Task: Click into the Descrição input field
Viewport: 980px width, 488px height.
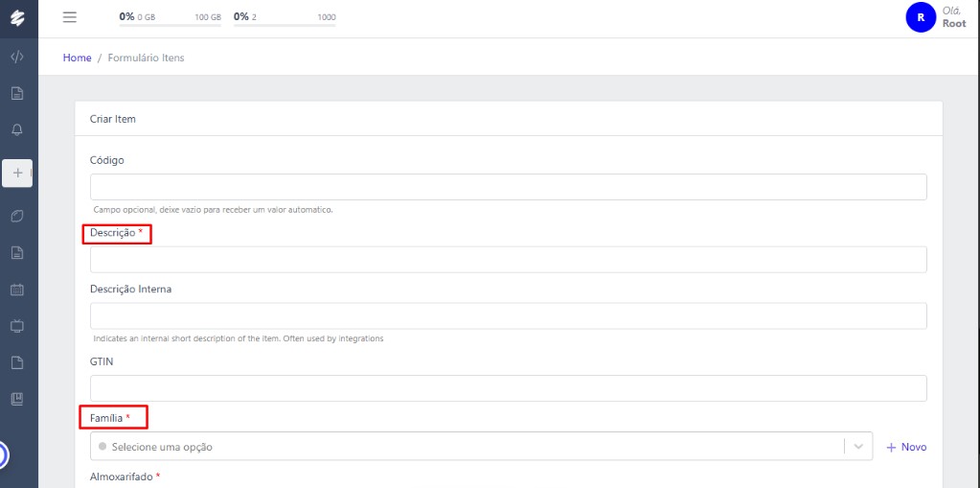Action: pyautogui.click(x=508, y=260)
